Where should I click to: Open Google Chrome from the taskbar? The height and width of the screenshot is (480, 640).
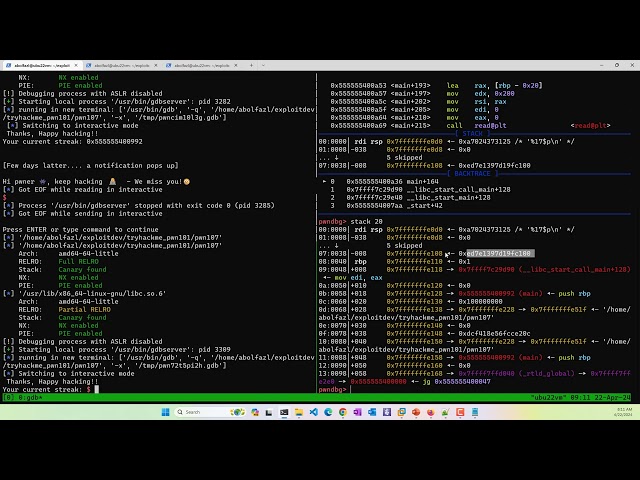click(x=343, y=412)
